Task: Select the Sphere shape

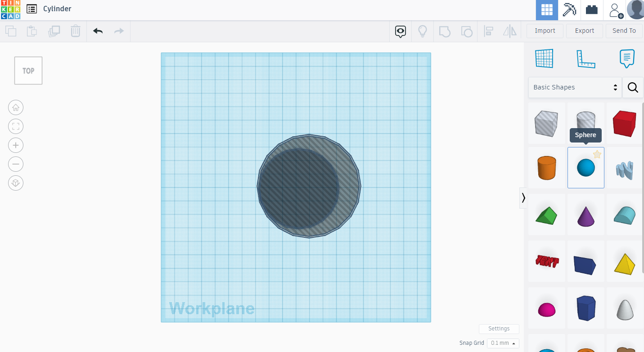Action: click(x=585, y=168)
